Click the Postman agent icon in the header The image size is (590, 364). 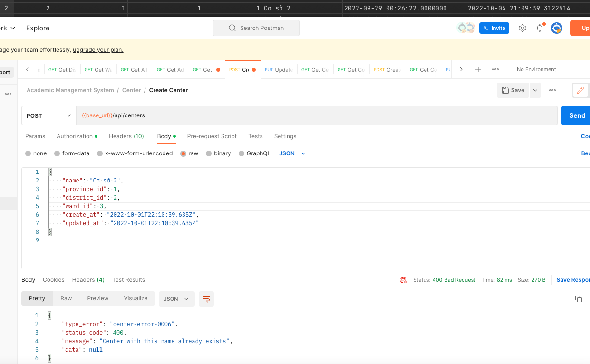pos(556,28)
